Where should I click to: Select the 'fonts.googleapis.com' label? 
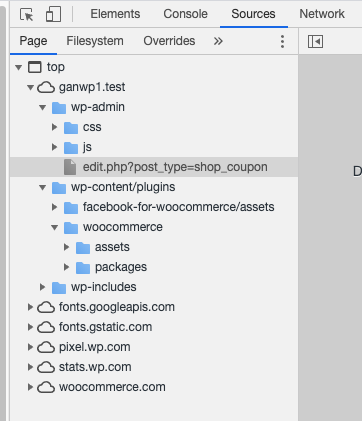coord(117,307)
